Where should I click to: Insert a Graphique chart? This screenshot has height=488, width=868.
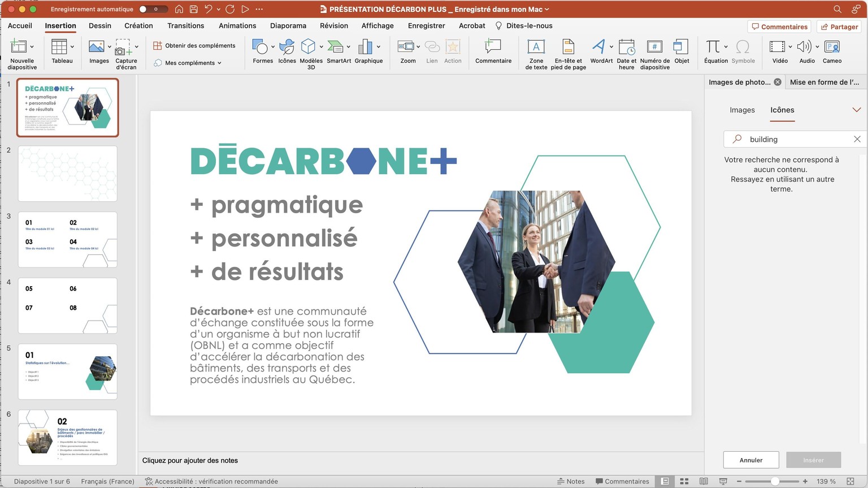point(366,46)
